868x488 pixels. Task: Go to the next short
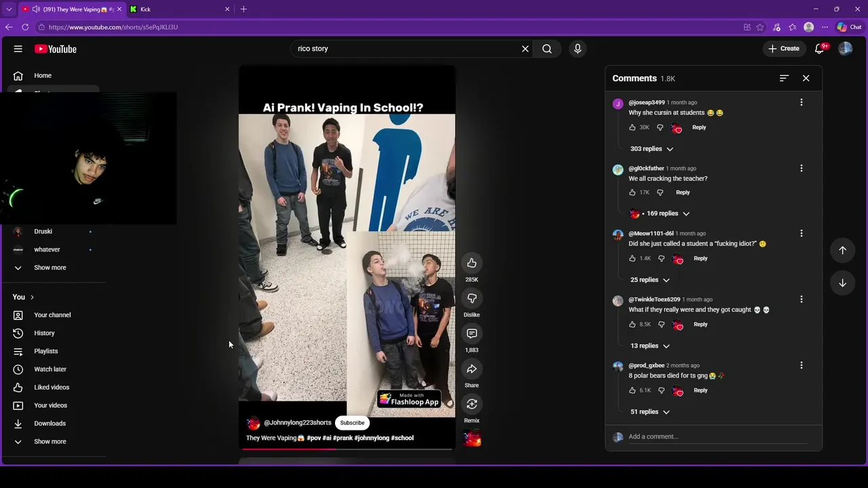[x=842, y=283]
